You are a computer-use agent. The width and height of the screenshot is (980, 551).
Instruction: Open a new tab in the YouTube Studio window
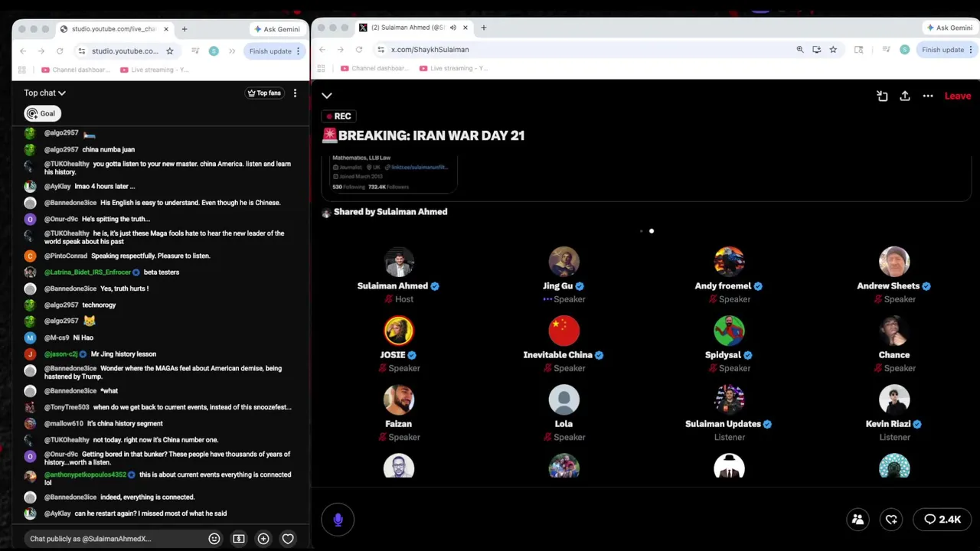(x=185, y=29)
